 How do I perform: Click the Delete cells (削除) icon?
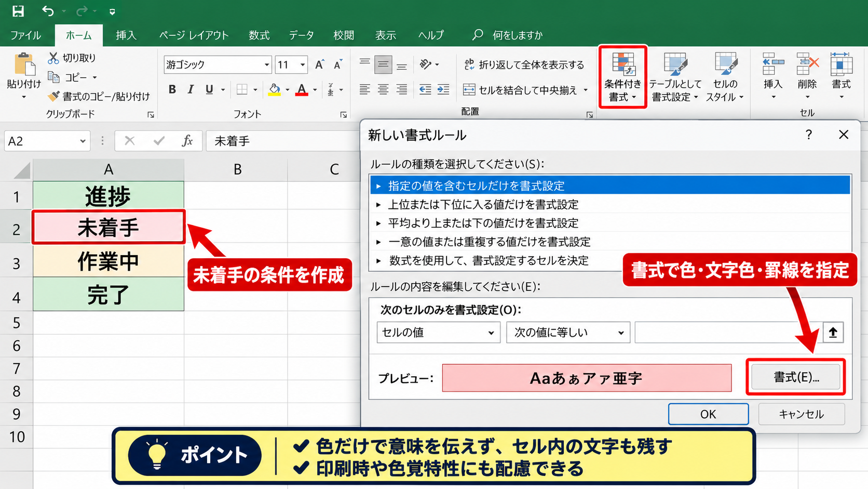click(x=807, y=64)
